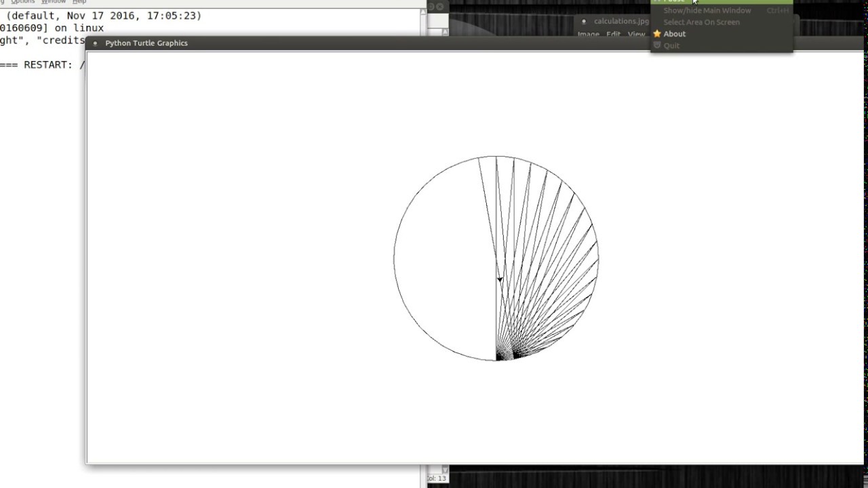The height and width of the screenshot is (488, 868).
Task: Open the Edit menu in image viewer
Action: coord(613,35)
